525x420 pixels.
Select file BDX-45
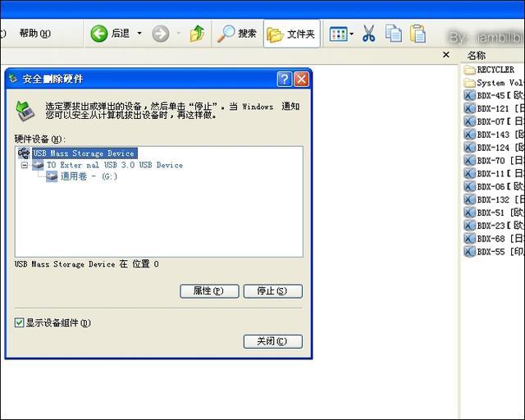494,95
